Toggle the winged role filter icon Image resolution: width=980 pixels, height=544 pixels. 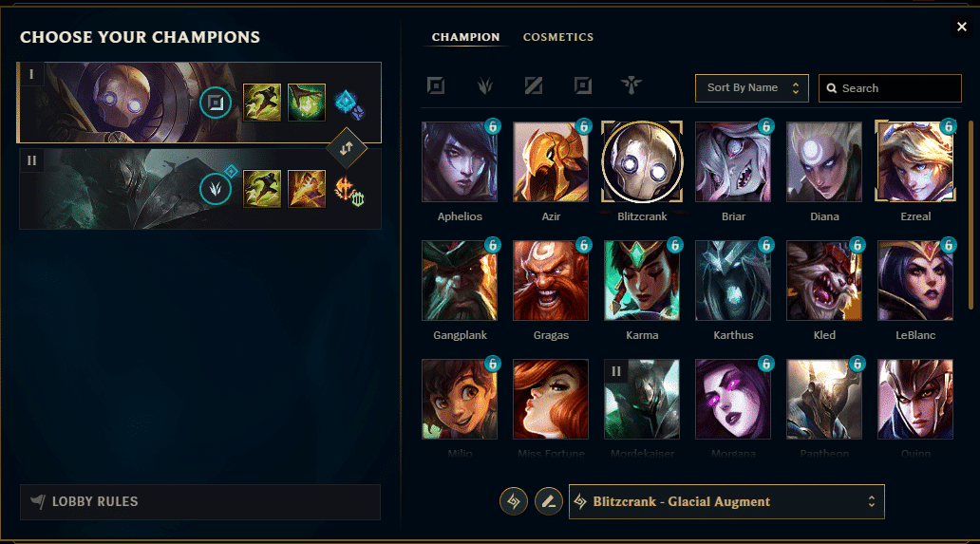coord(631,85)
